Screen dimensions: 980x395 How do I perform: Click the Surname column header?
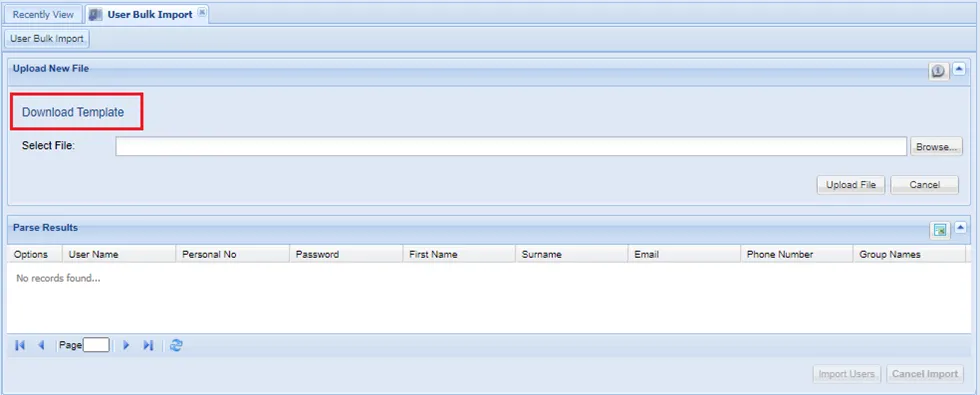click(x=572, y=254)
